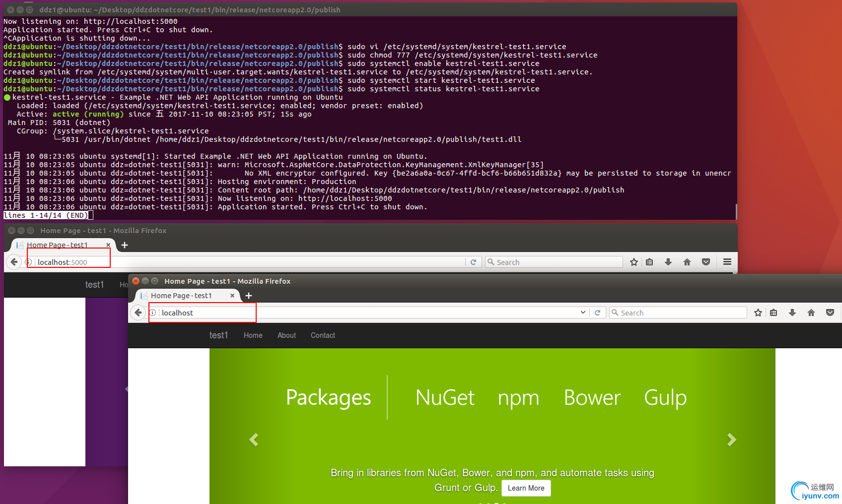
Task: Click the home icon in the front localhost window
Action: pos(811,313)
